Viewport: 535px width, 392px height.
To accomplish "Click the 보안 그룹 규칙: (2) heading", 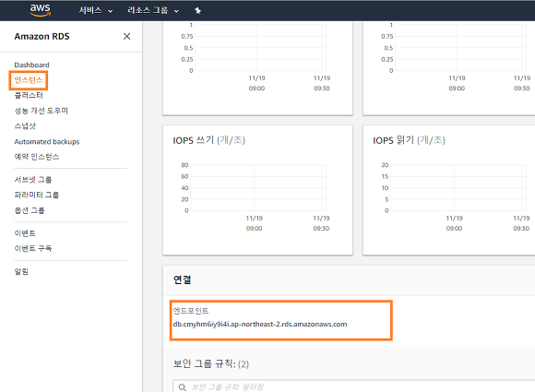I will (x=211, y=363).
